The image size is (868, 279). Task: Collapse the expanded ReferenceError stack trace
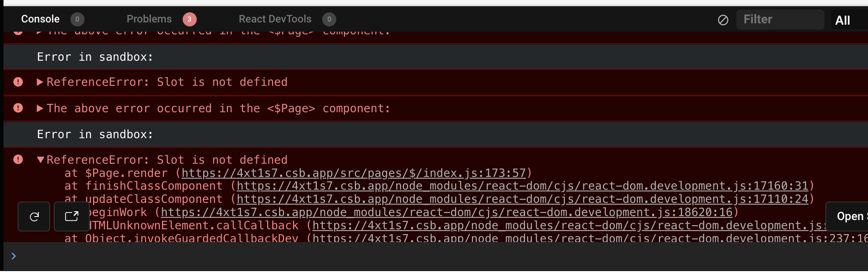[40, 159]
